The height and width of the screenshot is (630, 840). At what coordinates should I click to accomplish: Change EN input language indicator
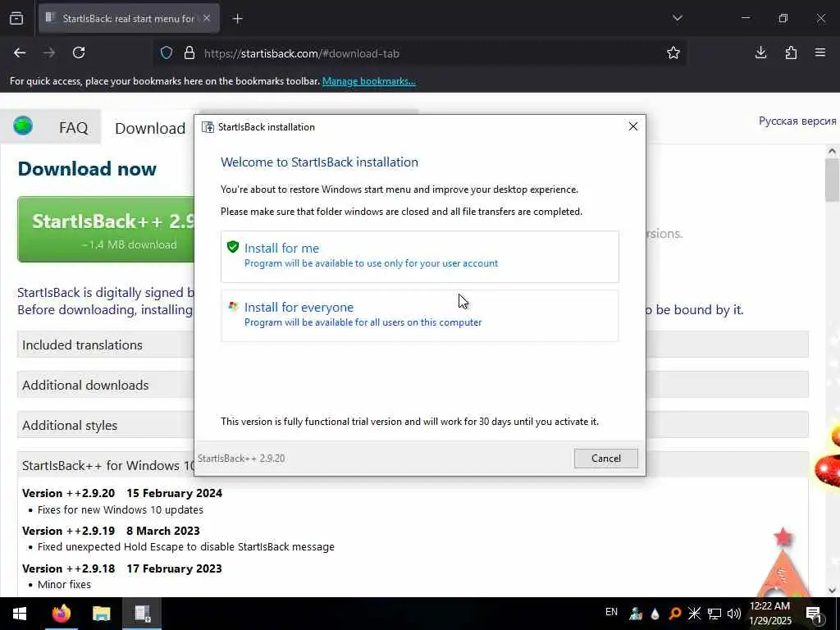tap(611, 612)
